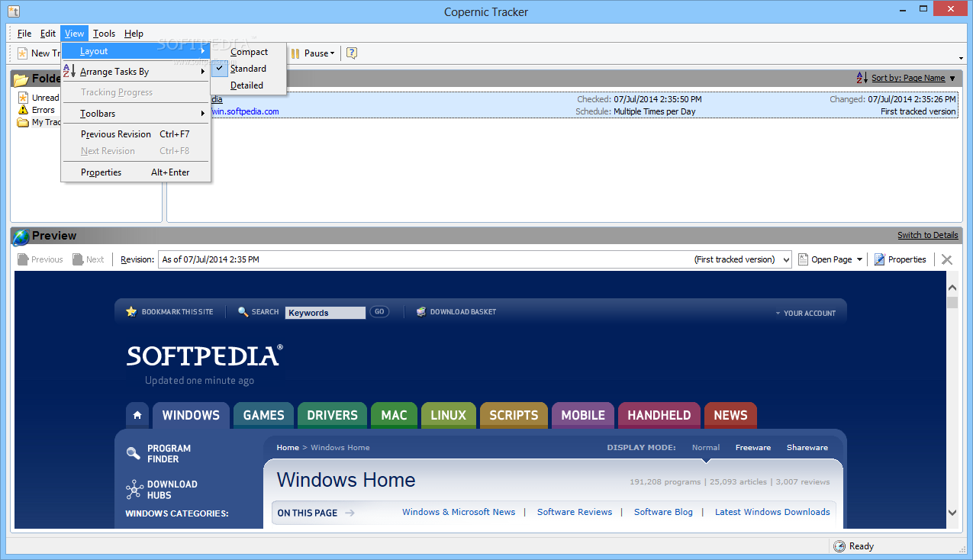This screenshot has width=973, height=560.
Task: Expand the Toolbars submenu
Action: 136,114
